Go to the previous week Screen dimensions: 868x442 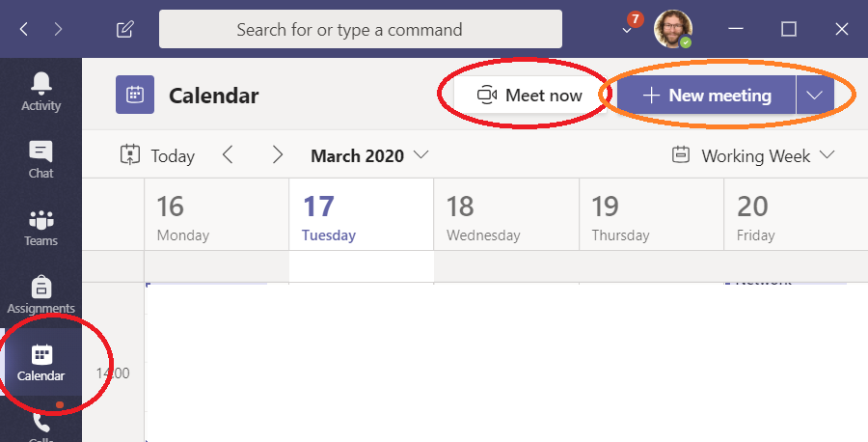(228, 155)
